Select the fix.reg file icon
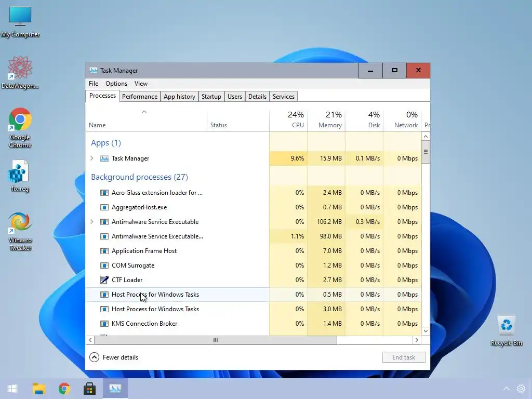 19,176
